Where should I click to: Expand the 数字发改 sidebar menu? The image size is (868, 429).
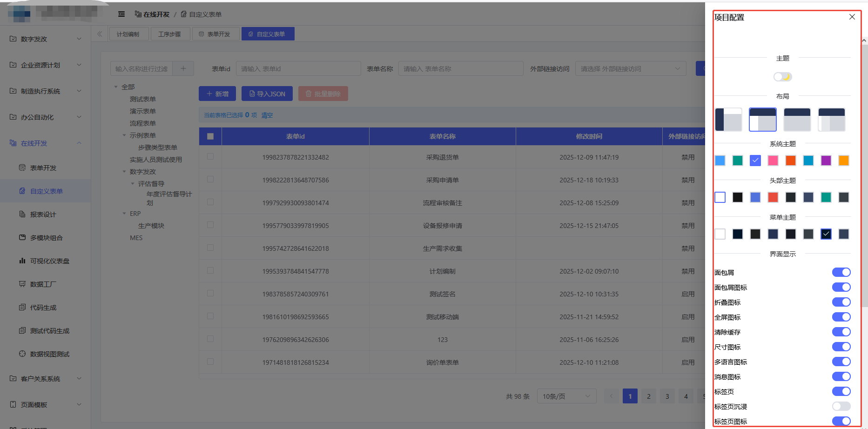click(46, 39)
